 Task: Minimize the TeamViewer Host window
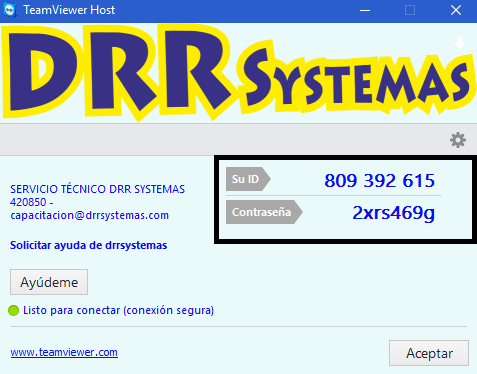tap(365, 10)
